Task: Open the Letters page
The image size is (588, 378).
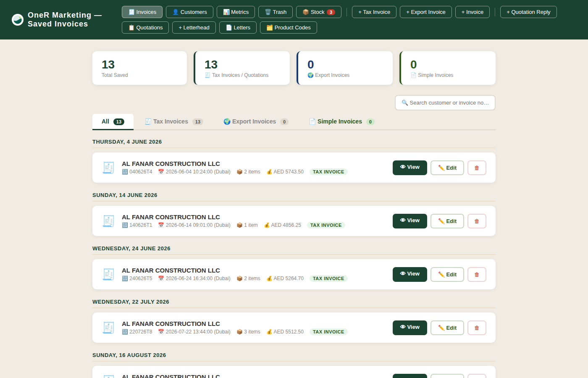Action: point(238,28)
